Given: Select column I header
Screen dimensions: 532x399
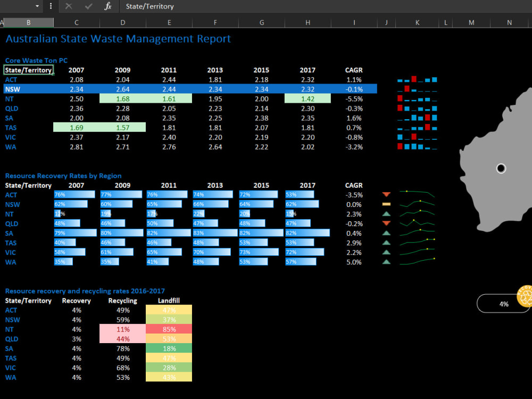Looking at the screenshot, I should pyautogui.click(x=354, y=22).
